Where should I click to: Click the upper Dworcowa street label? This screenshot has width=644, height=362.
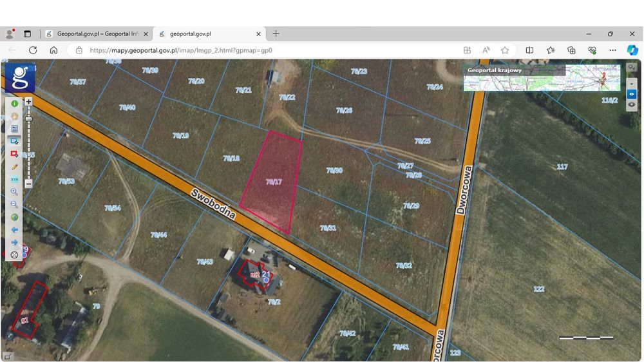[464, 190]
